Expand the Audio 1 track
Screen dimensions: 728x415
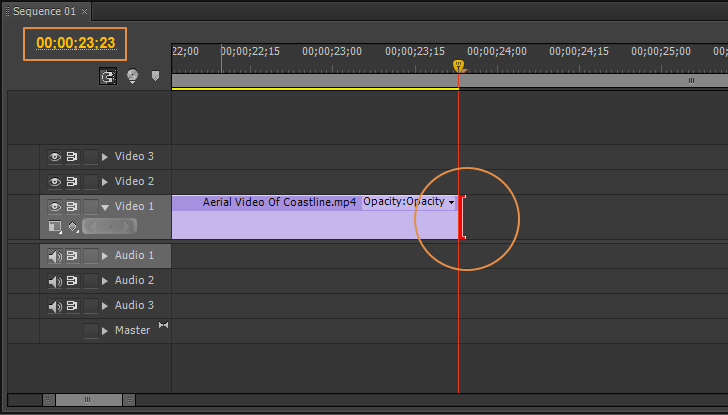point(105,256)
